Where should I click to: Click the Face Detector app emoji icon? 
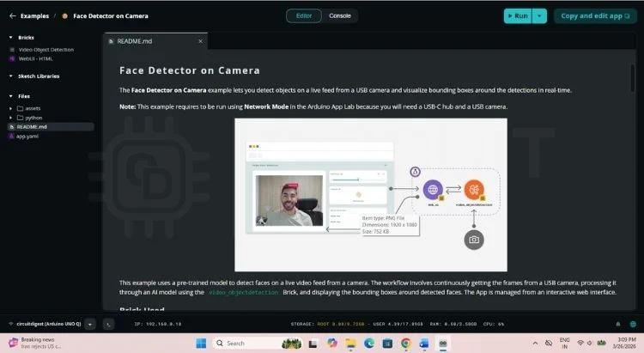pos(65,16)
